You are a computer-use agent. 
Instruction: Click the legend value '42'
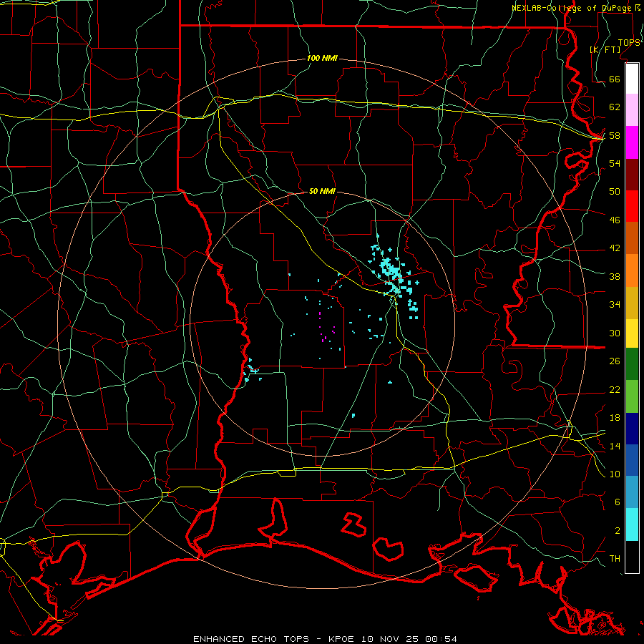click(x=615, y=248)
